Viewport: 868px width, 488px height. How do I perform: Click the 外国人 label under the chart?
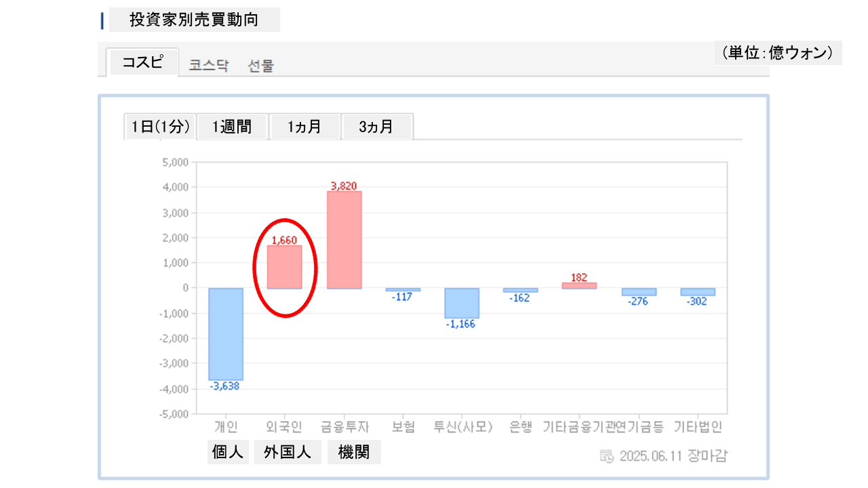[x=288, y=452]
